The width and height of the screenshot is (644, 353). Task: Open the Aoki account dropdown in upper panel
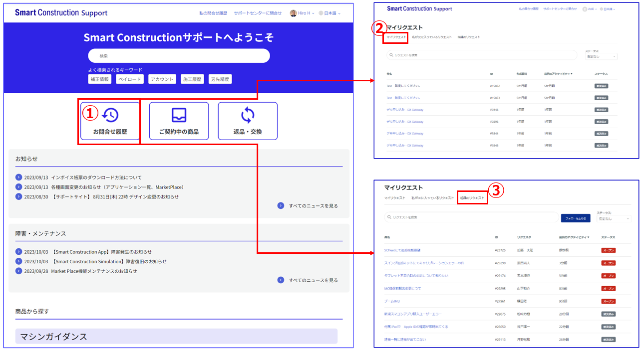coord(590,9)
